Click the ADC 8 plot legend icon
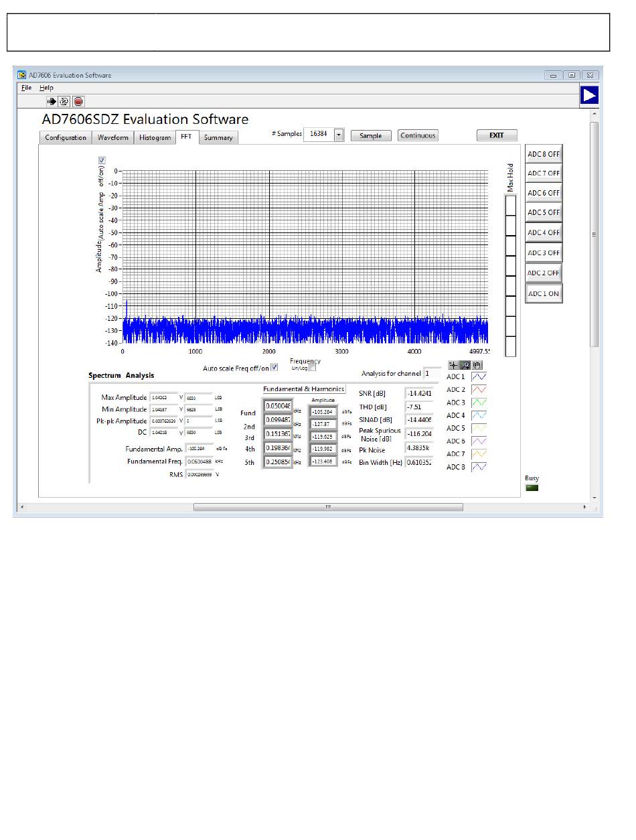The width and height of the screenshot is (636, 840). (x=479, y=467)
